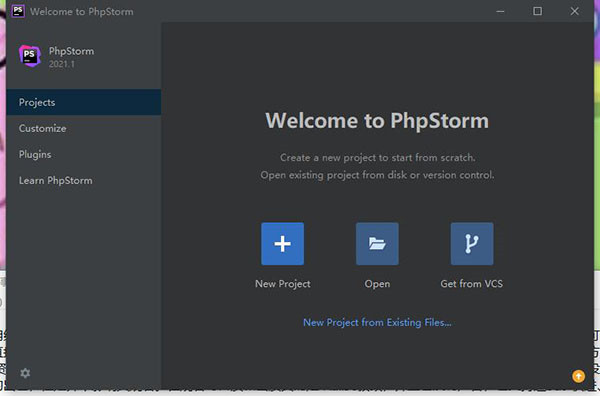
Task: Click the New Project plus icon
Action: pos(282,244)
